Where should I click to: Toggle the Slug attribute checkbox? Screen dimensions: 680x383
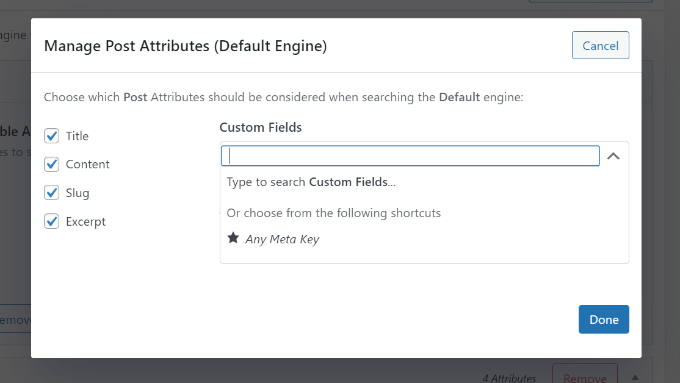pyautogui.click(x=52, y=193)
